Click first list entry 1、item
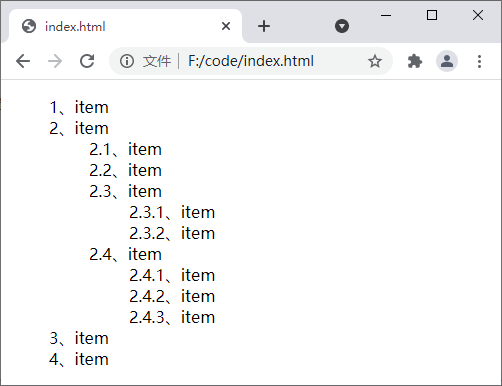 coord(79,107)
